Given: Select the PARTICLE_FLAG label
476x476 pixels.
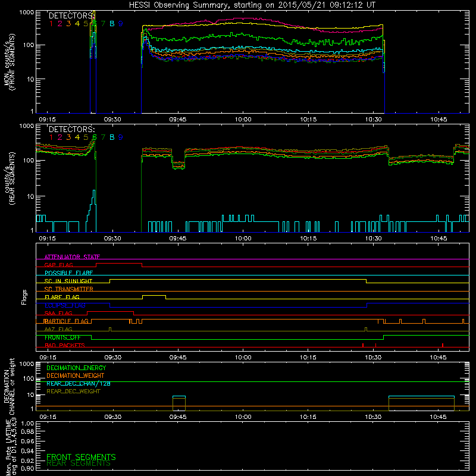Looking at the screenshot, I should pyautogui.click(x=66, y=321).
